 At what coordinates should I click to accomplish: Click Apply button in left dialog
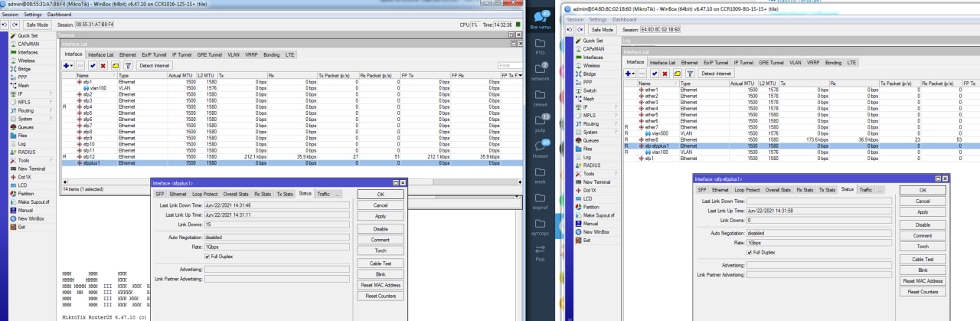pyautogui.click(x=381, y=216)
